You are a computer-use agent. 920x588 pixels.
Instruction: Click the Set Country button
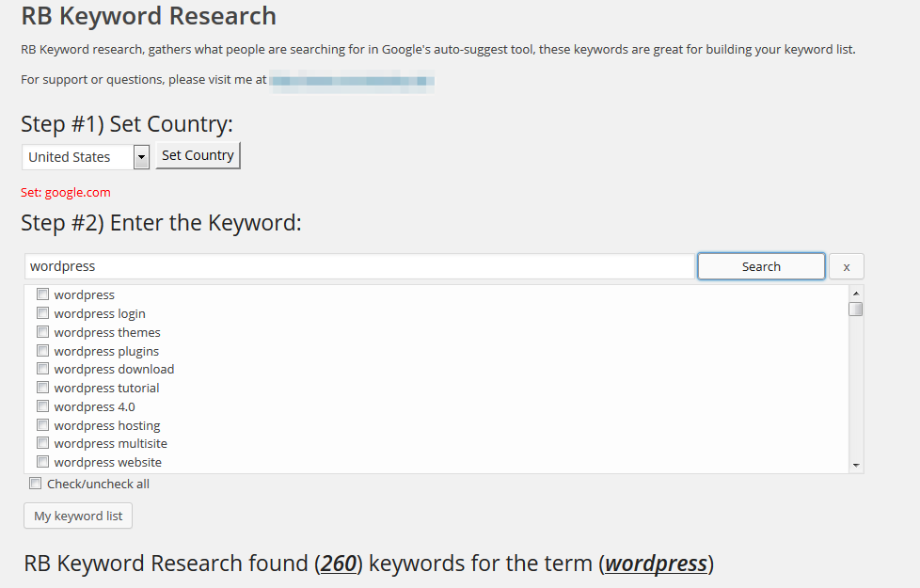(x=198, y=155)
